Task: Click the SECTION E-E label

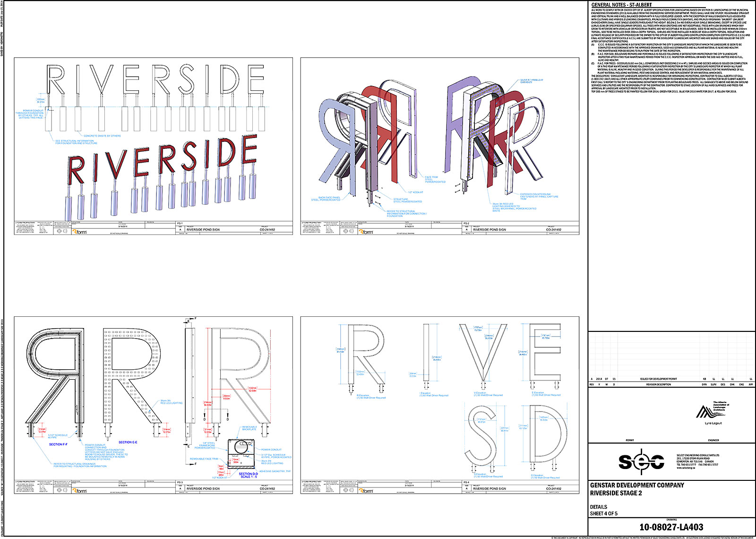Action: point(128,443)
